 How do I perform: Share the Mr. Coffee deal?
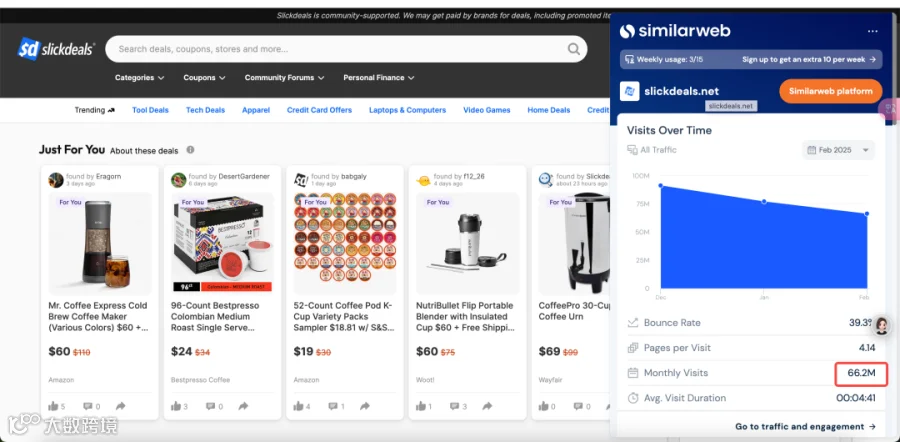(121, 406)
